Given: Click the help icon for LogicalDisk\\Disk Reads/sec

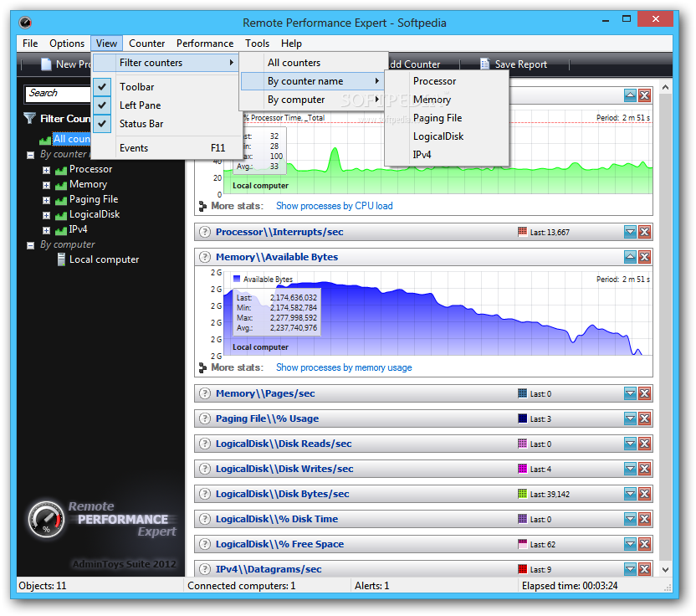Looking at the screenshot, I should 205,444.
